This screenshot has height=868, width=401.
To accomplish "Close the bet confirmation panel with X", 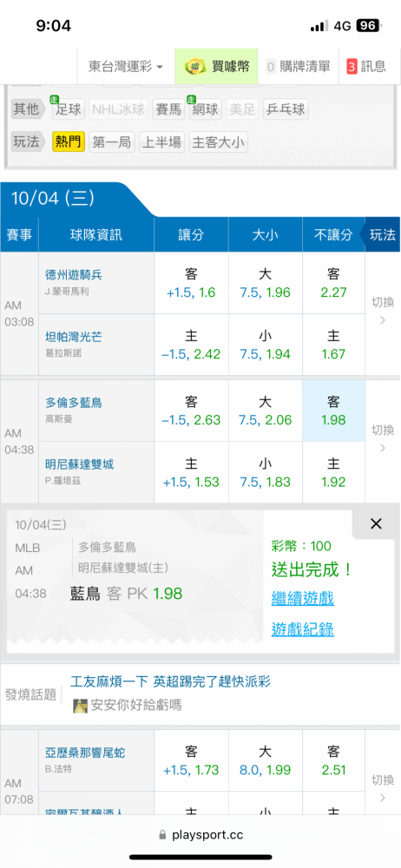I will pos(376,523).
